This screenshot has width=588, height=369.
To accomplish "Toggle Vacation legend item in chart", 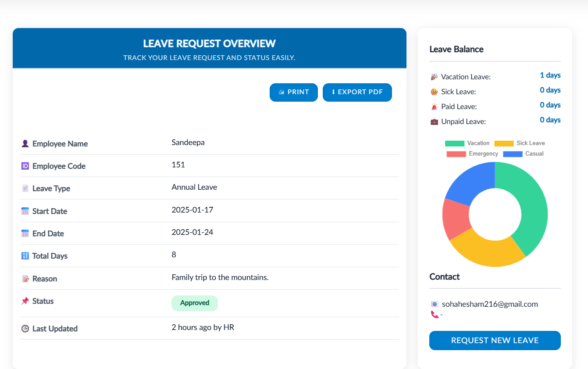I will [467, 143].
